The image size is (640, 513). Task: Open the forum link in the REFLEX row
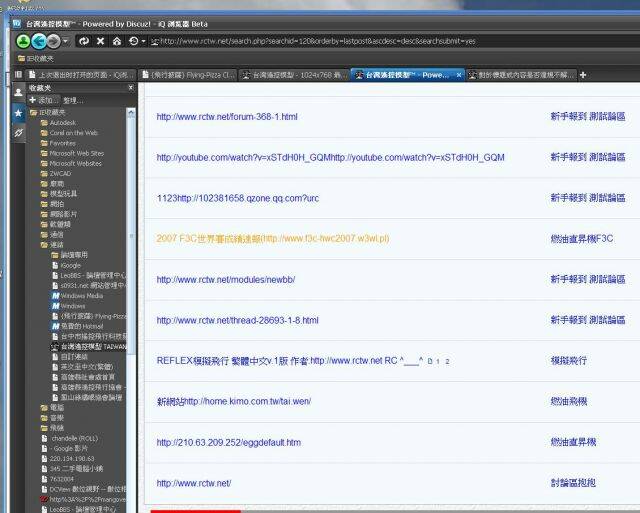[569, 361]
